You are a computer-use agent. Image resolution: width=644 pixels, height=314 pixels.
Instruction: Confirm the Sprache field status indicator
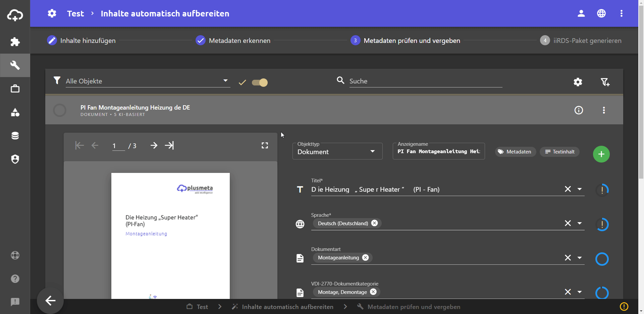pos(602,224)
